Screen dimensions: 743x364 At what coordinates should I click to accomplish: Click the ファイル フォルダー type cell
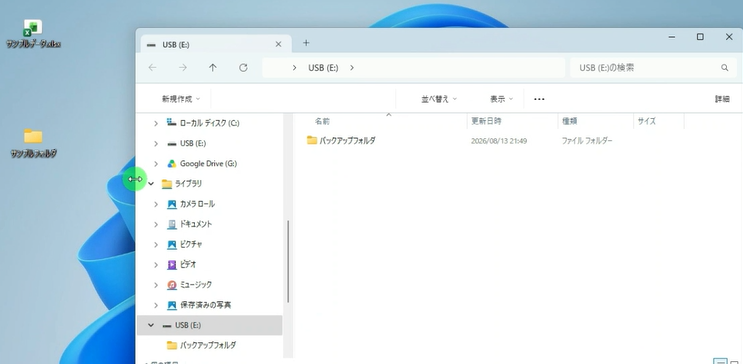click(x=587, y=141)
